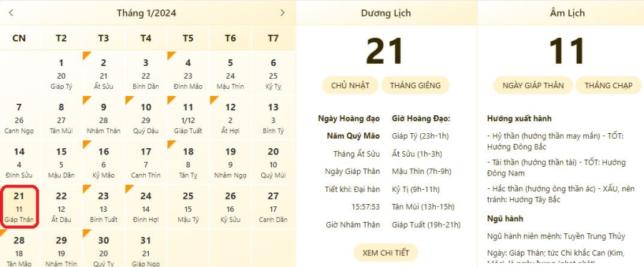Click the T2 weekday column header
644x267 pixels.
click(x=62, y=38)
